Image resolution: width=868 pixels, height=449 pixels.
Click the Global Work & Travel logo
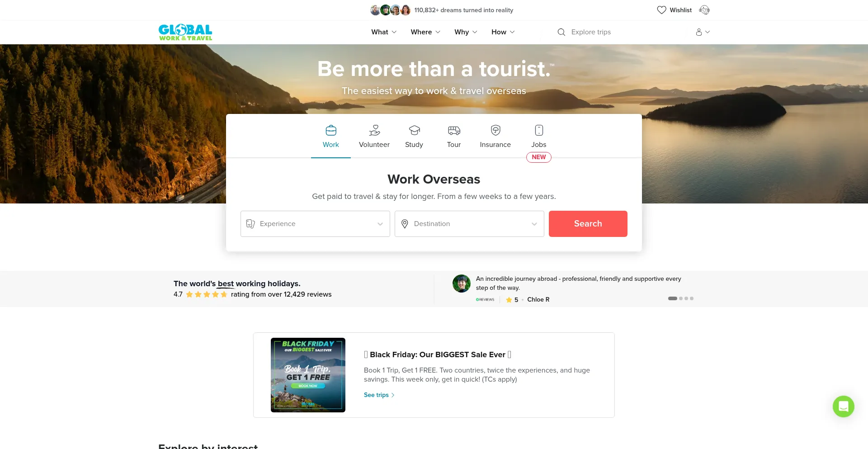[x=185, y=32]
